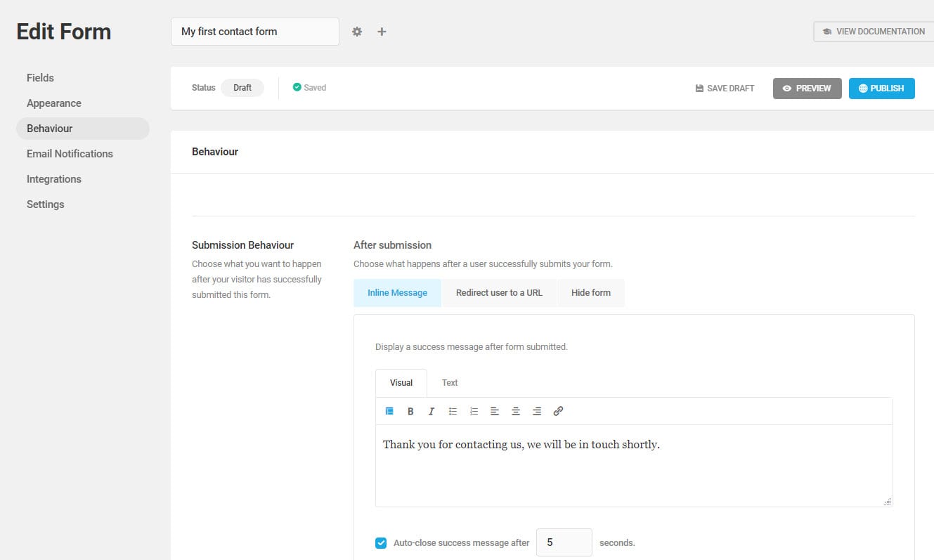Viewport: 934px width, 560px height.
Task: Center align the message text
Action: pos(516,412)
